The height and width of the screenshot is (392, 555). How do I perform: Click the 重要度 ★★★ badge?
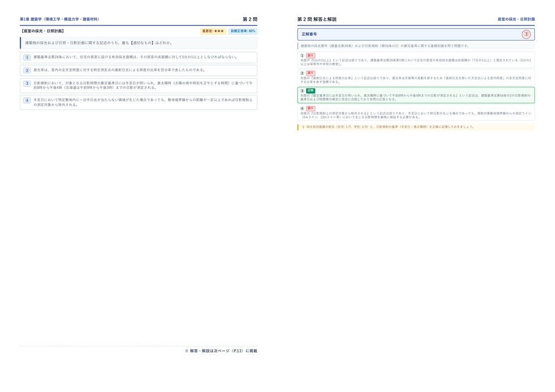213,31
